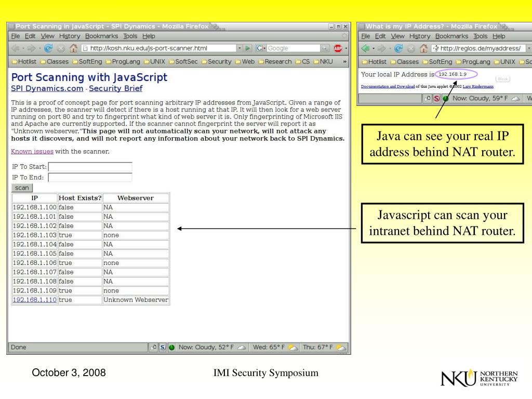Screen dimensions: 532x399
Task: Click NoScript S icon in Port Scanning status bar
Action: (163, 348)
